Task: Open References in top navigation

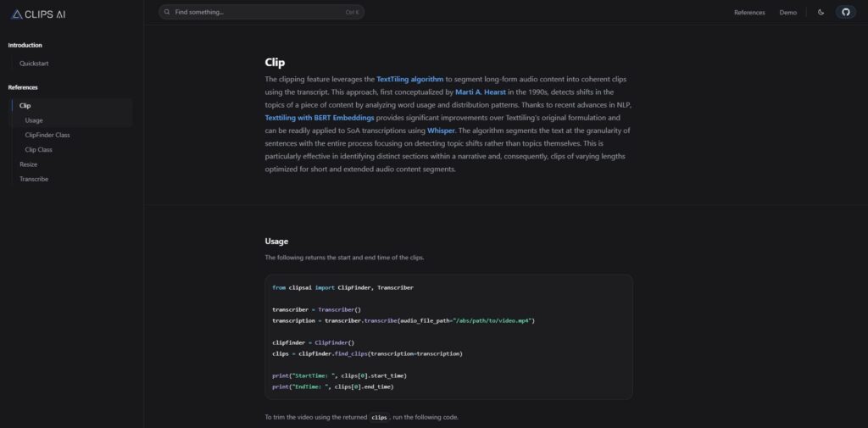Action: [749, 12]
